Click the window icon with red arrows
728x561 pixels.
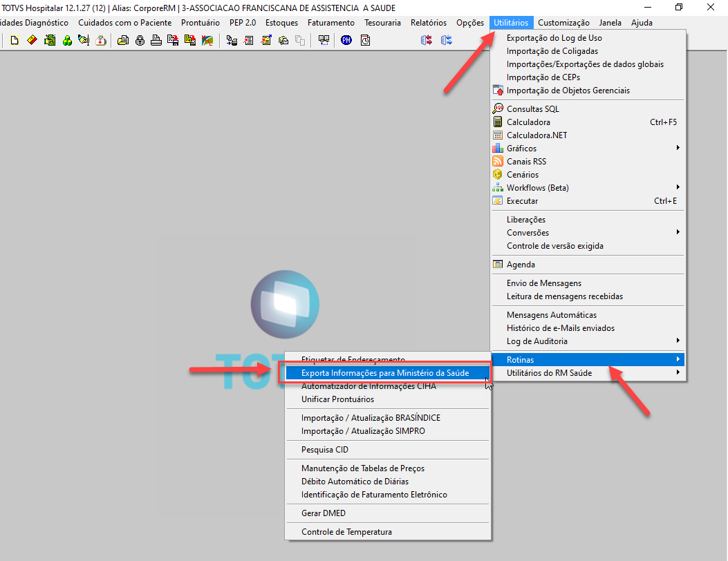pyautogui.click(x=427, y=40)
